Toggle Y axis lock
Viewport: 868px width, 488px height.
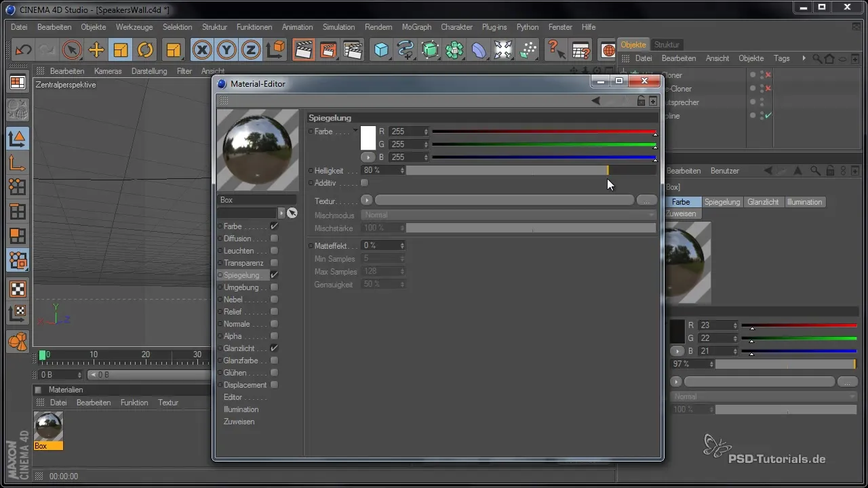point(226,49)
